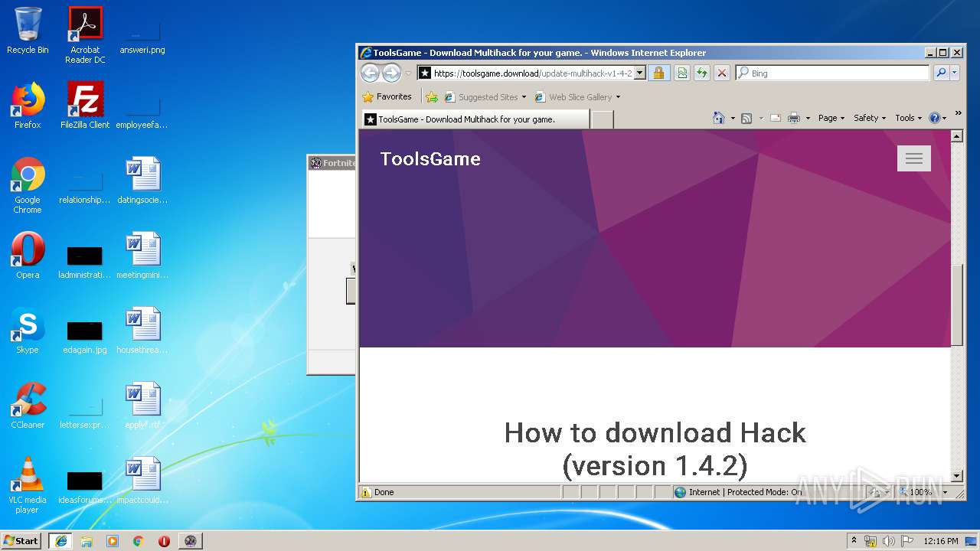This screenshot has width=980, height=551.
Task: Click the address bar URL field
Action: pyautogui.click(x=525, y=73)
